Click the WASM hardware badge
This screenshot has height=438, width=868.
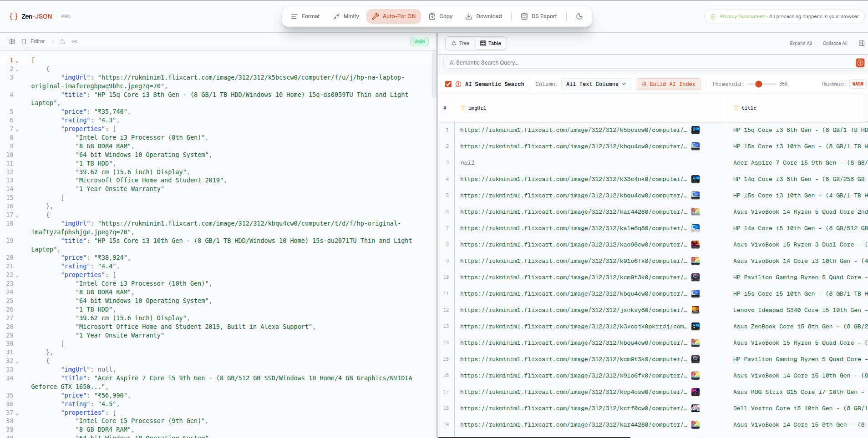pos(858,84)
